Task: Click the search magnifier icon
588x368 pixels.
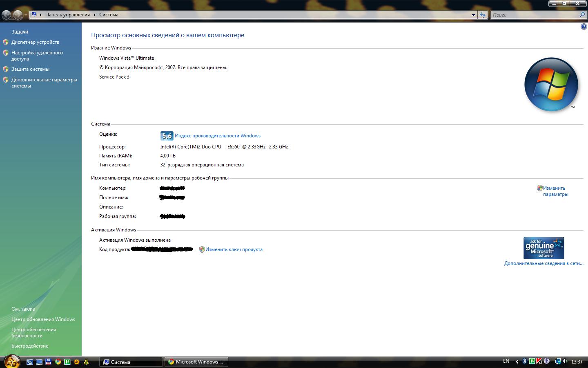Action: click(x=582, y=15)
